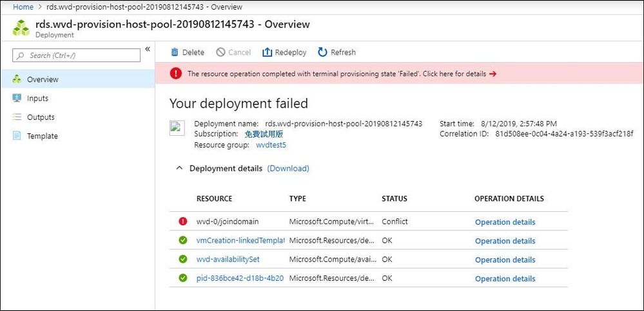Viewport: 644px width, 311px height.
Task: Click the broken image placeholder near Deployment name
Action: 177,127
